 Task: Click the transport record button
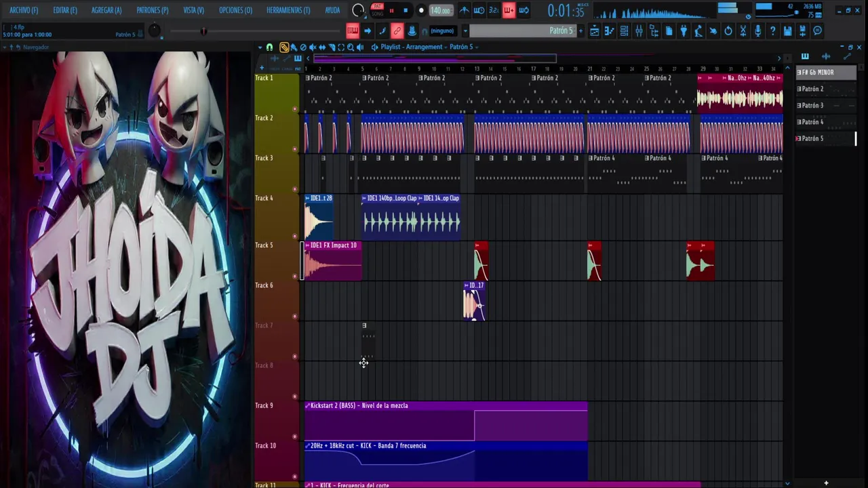[421, 10]
